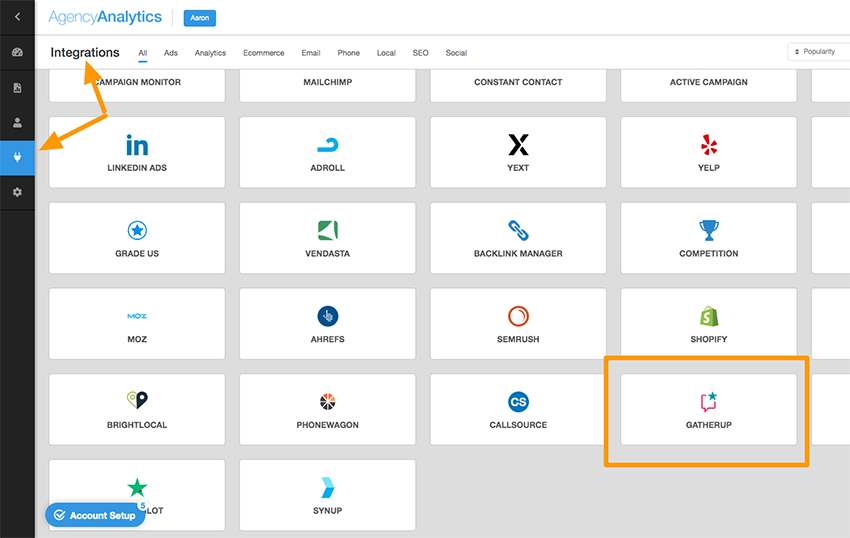Switch to the Ads tab

(x=171, y=53)
